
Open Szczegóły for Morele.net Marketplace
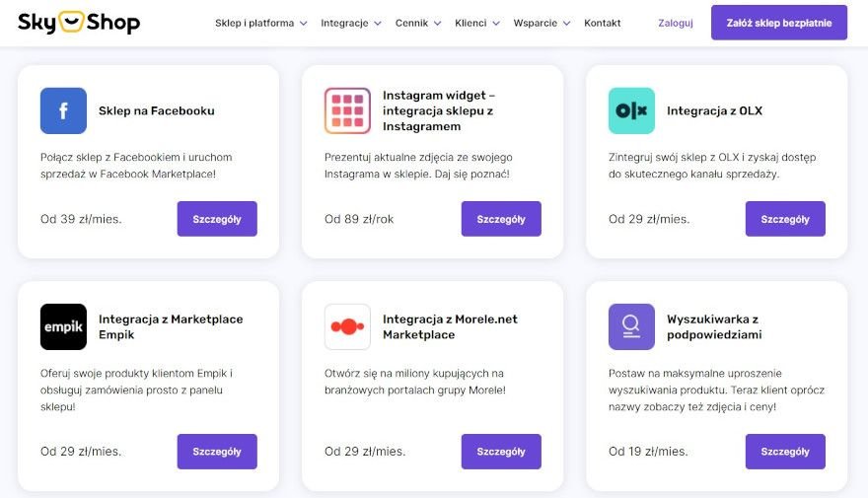[x=501, y=452]
